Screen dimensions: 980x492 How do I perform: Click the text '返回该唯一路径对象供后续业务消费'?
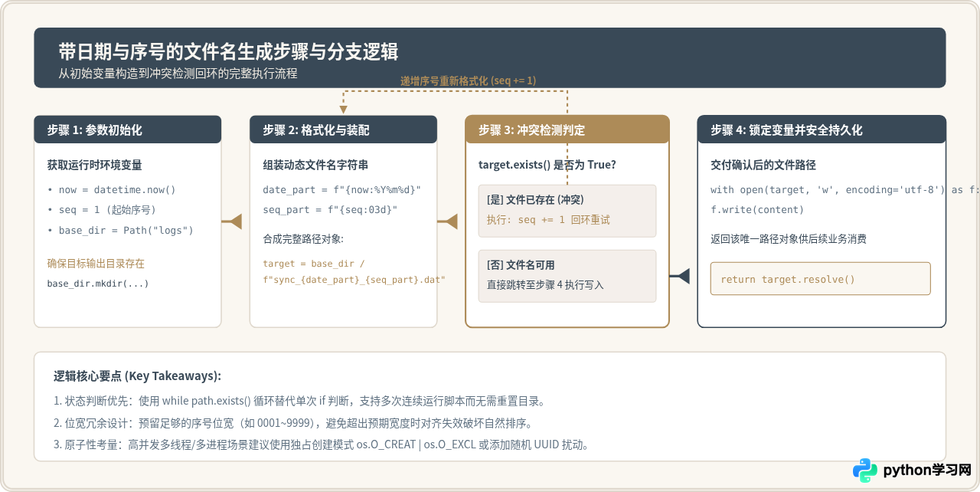pos(789,238)
